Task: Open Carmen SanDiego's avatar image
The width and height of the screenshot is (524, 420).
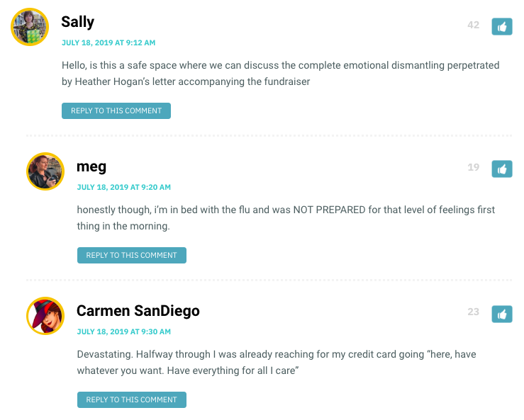Action: tap(45, 316)
